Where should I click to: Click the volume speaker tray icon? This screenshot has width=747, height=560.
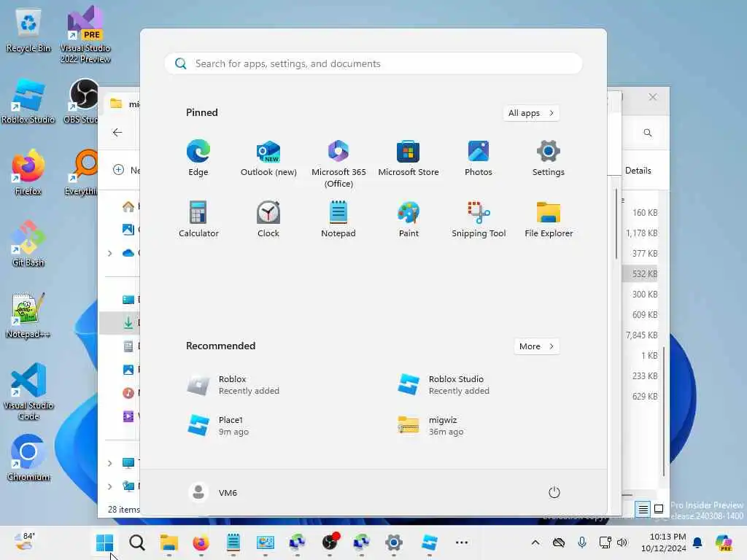[x=622, y=542]
